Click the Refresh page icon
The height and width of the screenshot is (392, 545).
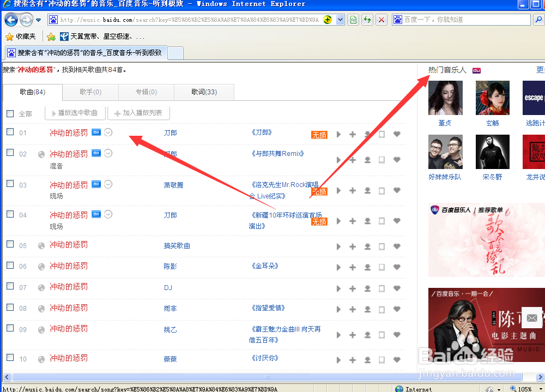367,20
